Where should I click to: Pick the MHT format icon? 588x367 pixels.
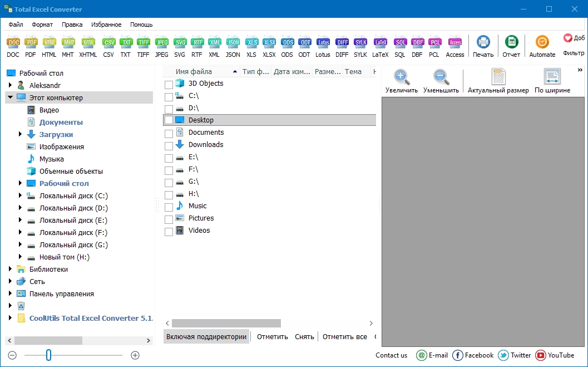click(68, 47)
